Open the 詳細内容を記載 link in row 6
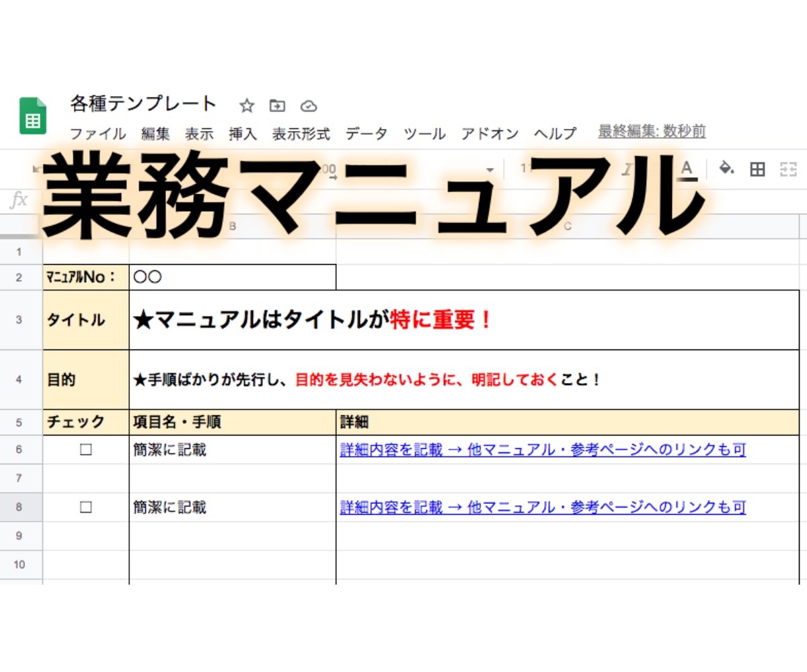 [543, 450]
